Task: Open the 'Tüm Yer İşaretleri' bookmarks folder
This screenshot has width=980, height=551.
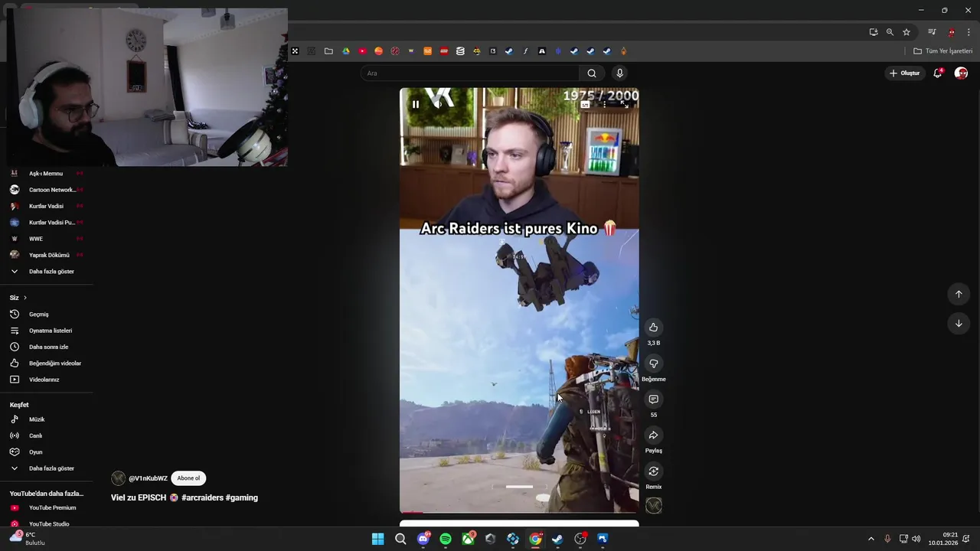Action: (x=943, y=51)
